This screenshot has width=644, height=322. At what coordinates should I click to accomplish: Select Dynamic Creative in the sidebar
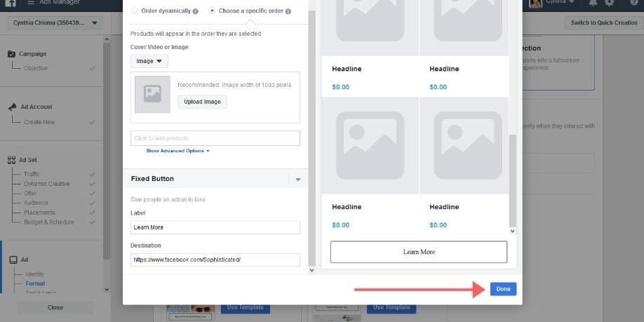[47, 184]
